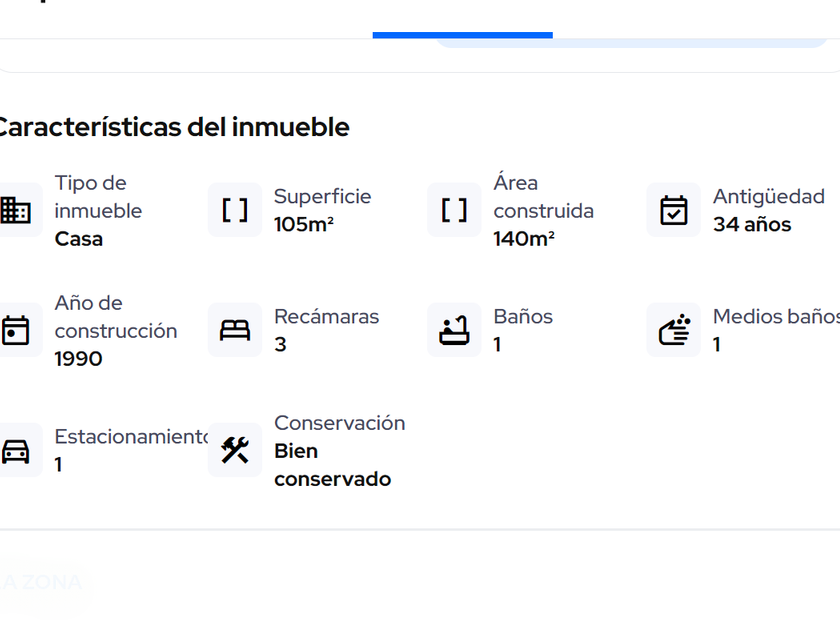Click the shower icon for Medios baños

tap(674, 330)
